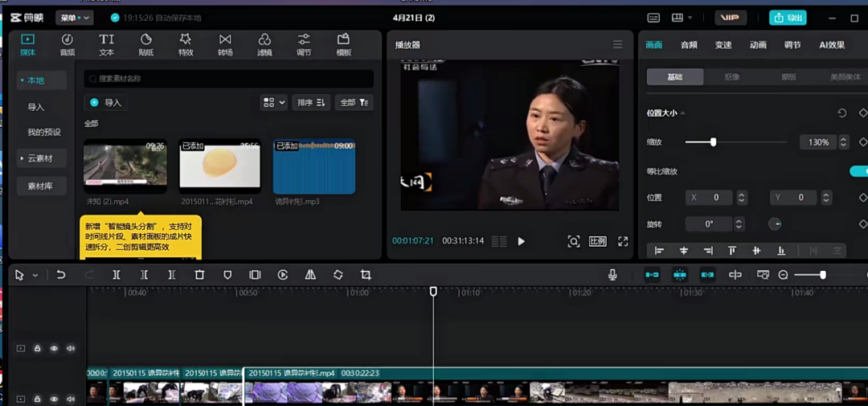
Task: Click the 导入 import button with plus icon
Action: tap(106, 103)
